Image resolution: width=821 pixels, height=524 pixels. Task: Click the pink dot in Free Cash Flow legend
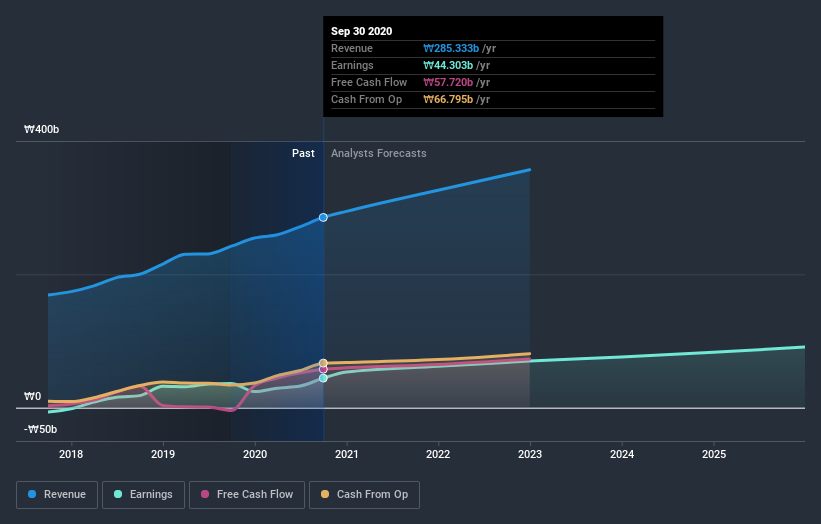point(205,494)
